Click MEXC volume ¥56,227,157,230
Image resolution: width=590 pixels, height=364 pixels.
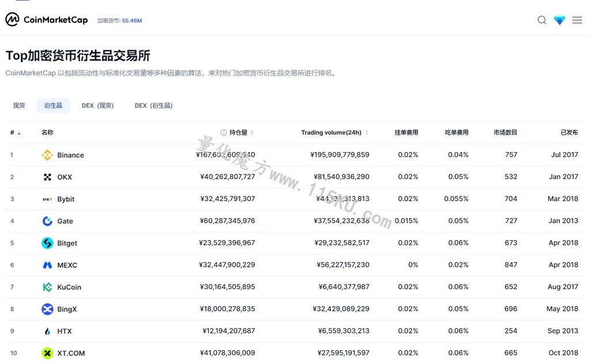pyautogui.click(x=343, y=265)
